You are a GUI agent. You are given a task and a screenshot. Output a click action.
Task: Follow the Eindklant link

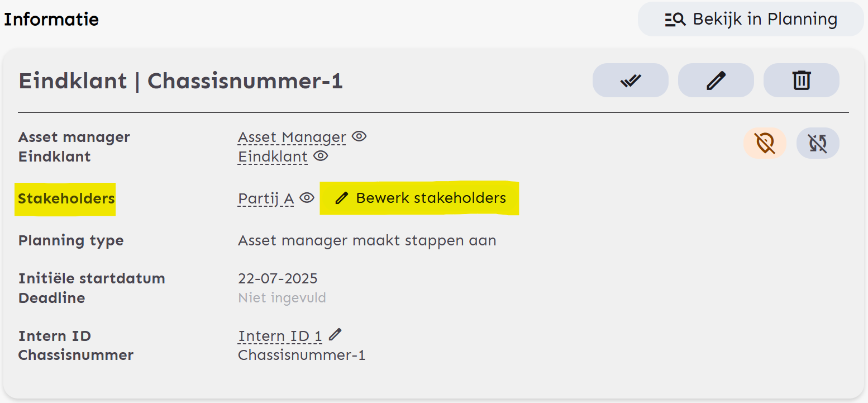click(x=273, y=157)
